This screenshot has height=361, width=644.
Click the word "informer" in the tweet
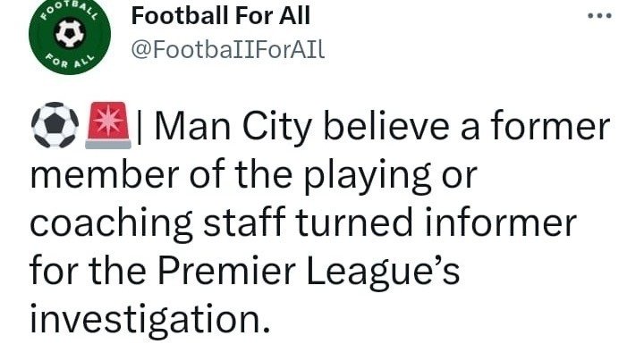pyautogui.click(x=504, y=223)
